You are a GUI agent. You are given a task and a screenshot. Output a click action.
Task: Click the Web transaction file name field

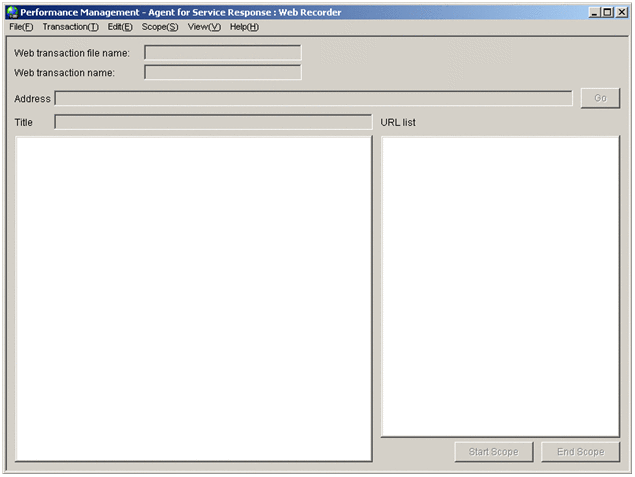[x=223, y=53]
